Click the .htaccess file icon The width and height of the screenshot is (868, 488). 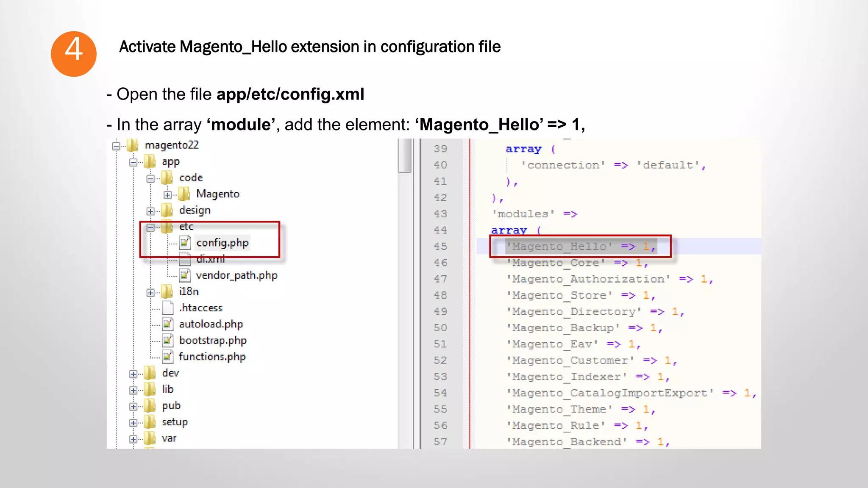pos(168,308)
